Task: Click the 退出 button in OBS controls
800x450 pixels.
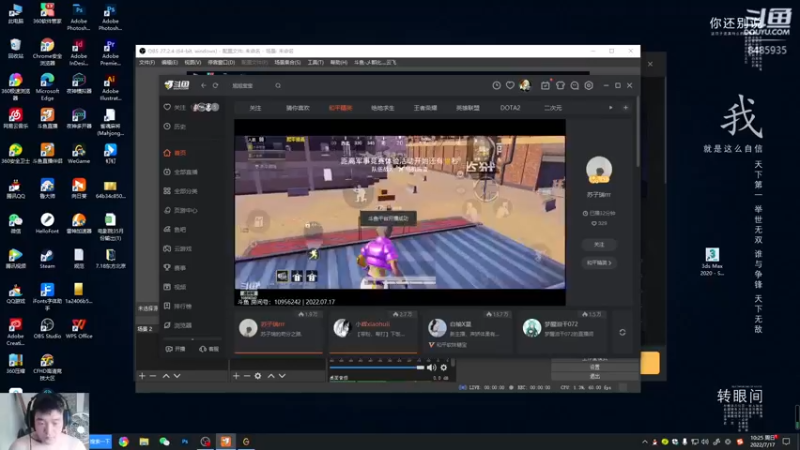Action: (x=595, y=376)
